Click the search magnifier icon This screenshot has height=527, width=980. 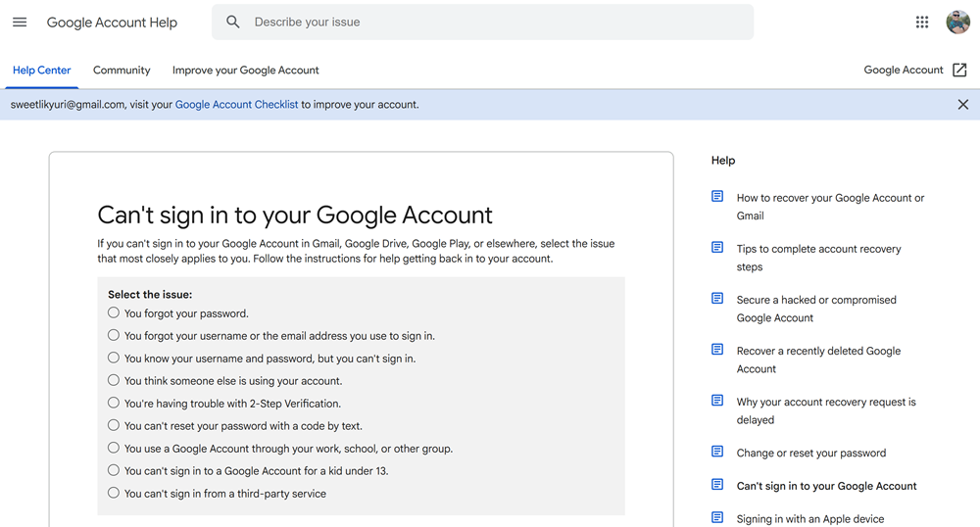[233, 22]
